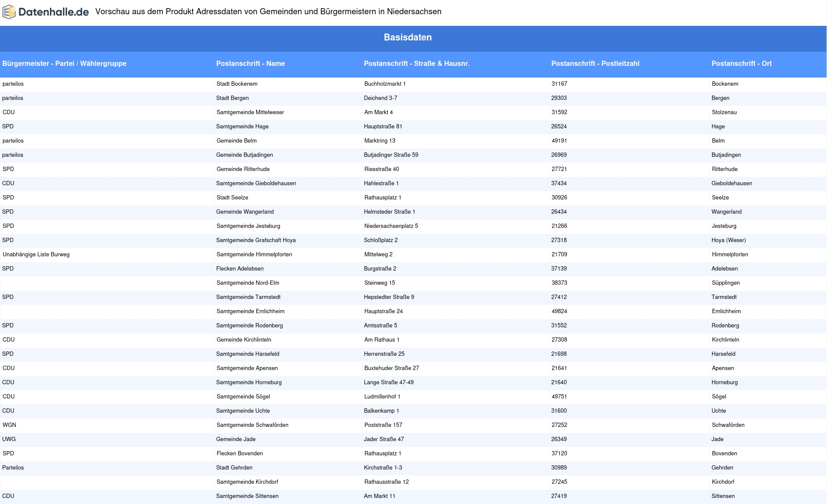Click column header Postanschrift - Ort

(741, 63)
